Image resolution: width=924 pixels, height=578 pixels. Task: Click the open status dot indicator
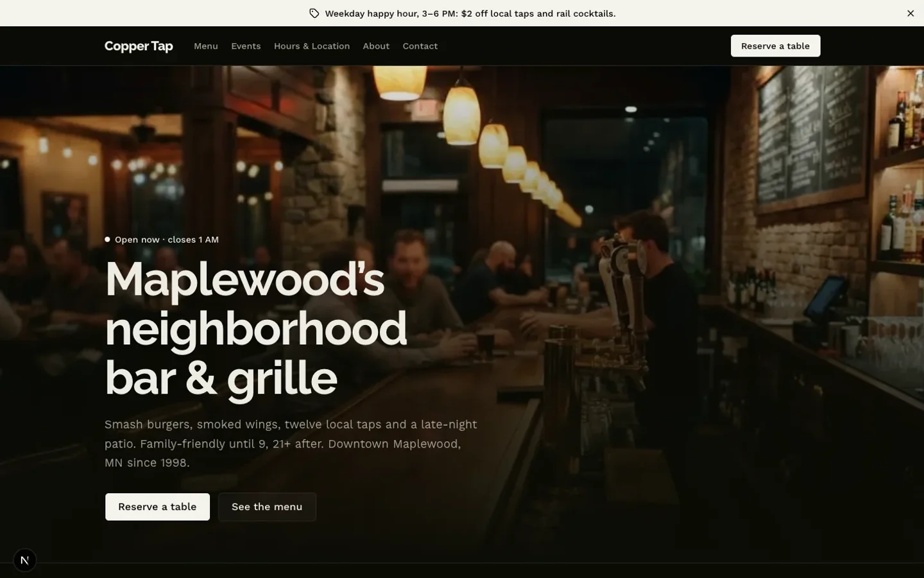tap(107, 240)
